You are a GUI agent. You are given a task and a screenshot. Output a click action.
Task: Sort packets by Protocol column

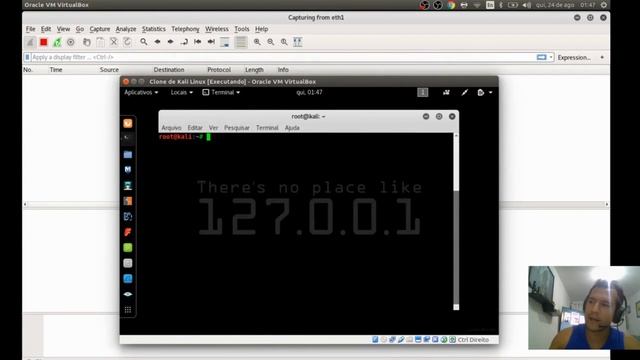(x=219, y=70)
